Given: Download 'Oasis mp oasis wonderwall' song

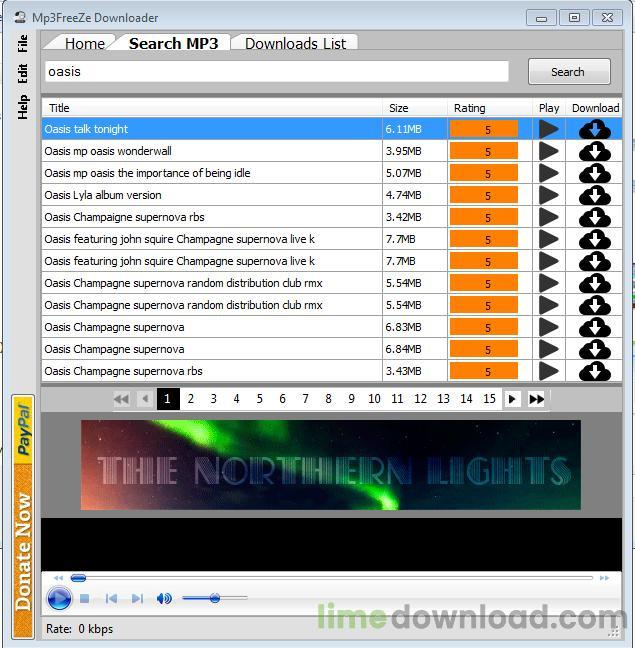Looking at the screenshot, I should tap(595, 151).
